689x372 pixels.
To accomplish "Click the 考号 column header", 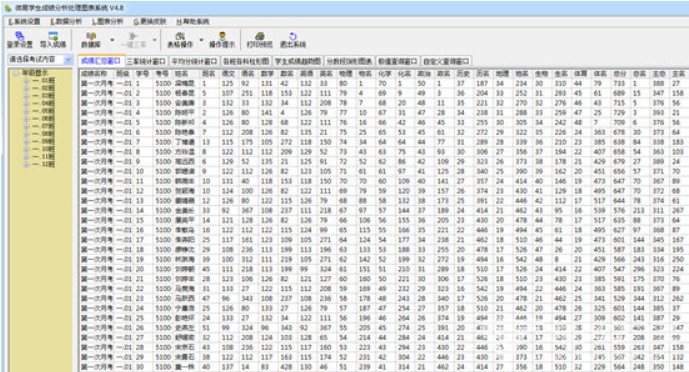I will point(162,74).
